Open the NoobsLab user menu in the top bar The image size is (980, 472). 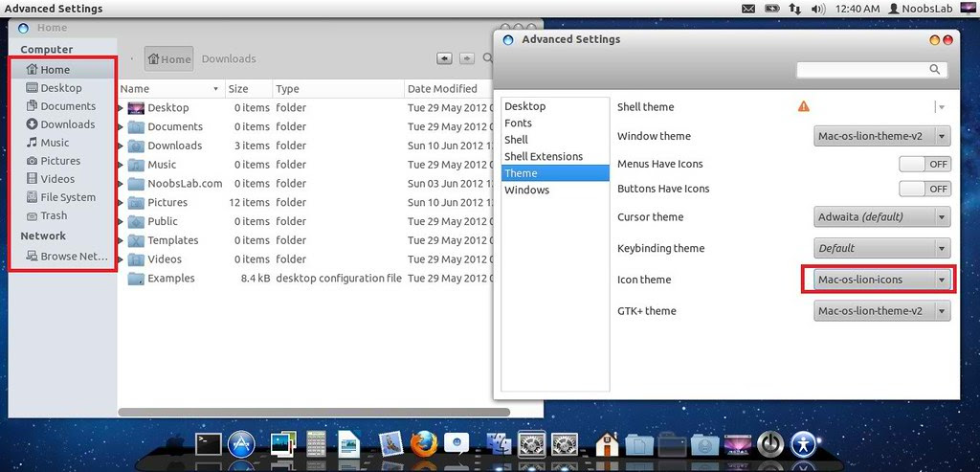tap(923, 9)
